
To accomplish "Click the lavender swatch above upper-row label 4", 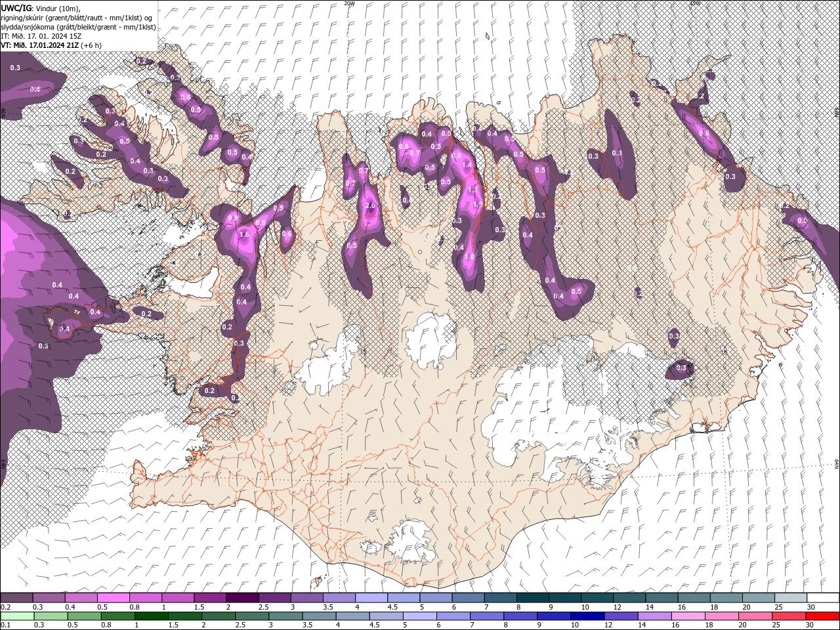I will pyautogui.click(x=371, y=598).
